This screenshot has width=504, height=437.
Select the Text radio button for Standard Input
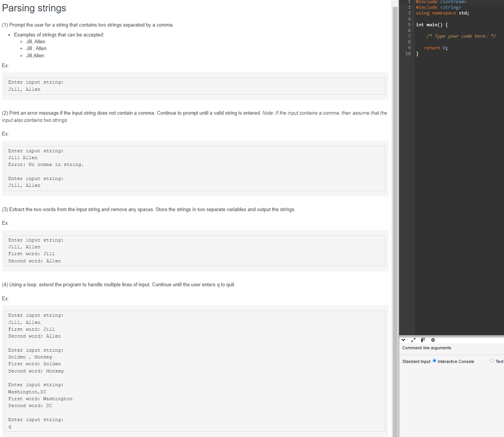(x=492, y=361)
